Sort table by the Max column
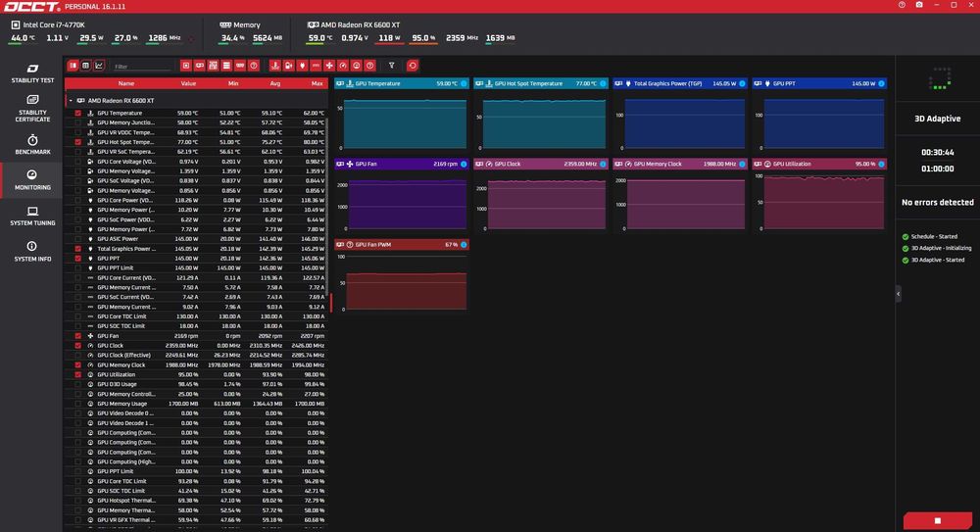The width and height of the screenshot is (980, 532). point(317,84)
